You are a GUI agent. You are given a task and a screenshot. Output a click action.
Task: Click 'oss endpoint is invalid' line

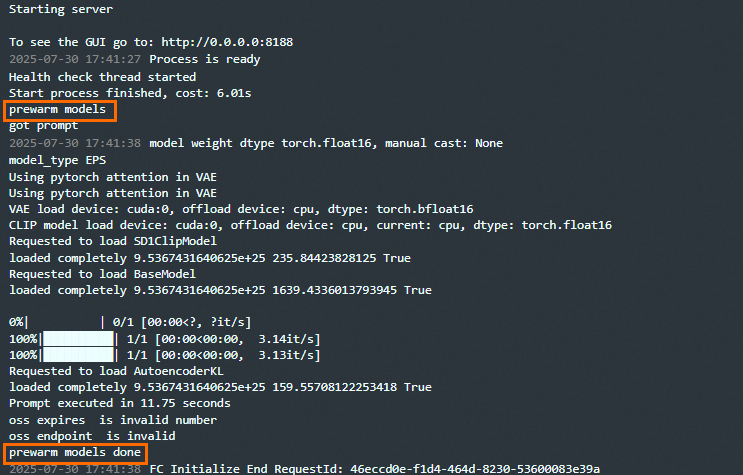pos(92,436)
